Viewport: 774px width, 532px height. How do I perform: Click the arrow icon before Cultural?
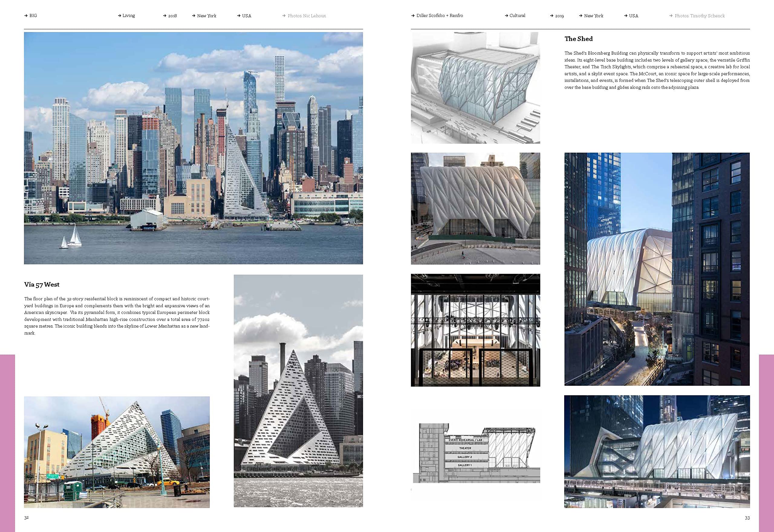click(x=506, y=16)
